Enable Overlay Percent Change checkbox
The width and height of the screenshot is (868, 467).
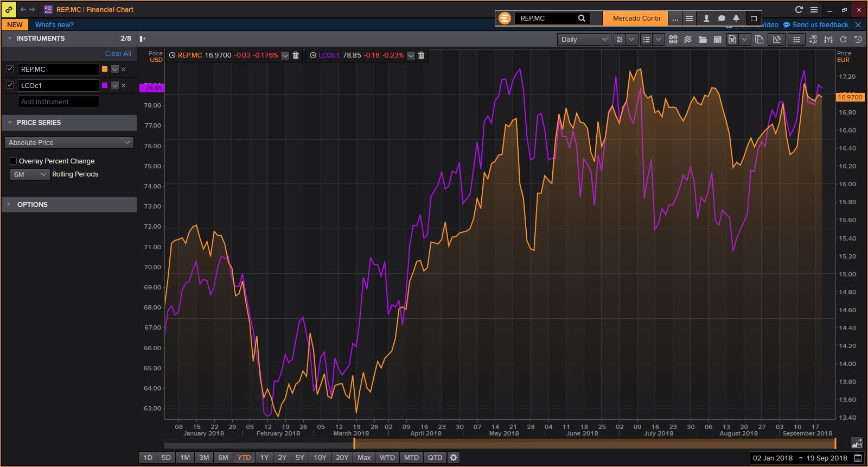14,161
